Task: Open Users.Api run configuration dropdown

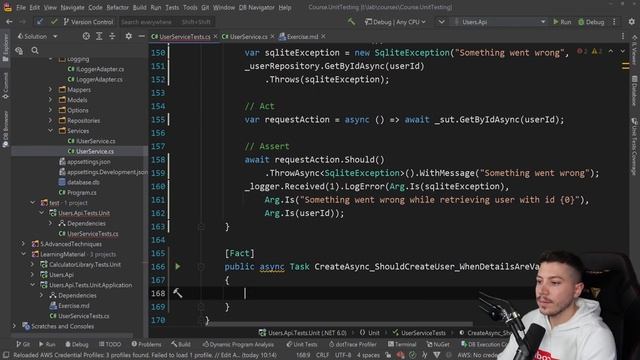Action: pos(500,22)
